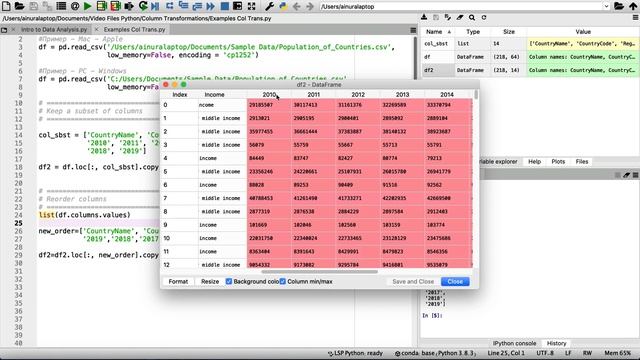Viewport: 640px width, 360px height.
Task: Click the debug step-return icon
Action: click(x=197, y=6)
